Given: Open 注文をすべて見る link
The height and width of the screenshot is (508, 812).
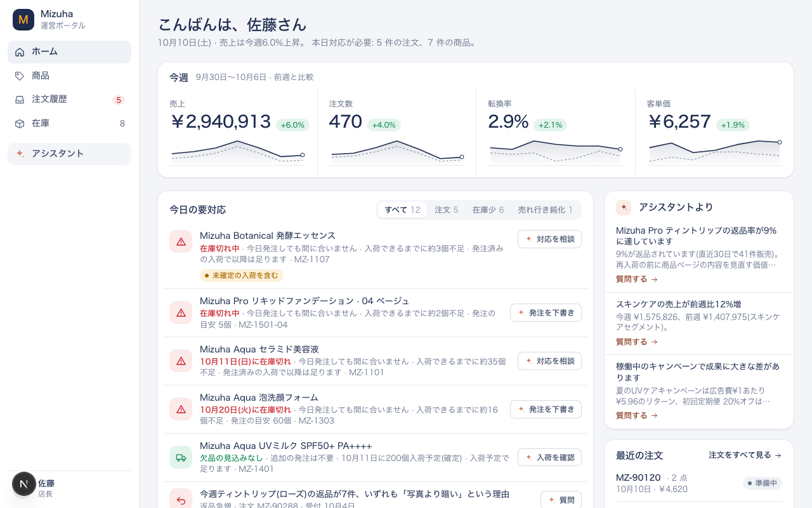Looking at the screenshot, I should pyautogui.click(x=745, y=455).
